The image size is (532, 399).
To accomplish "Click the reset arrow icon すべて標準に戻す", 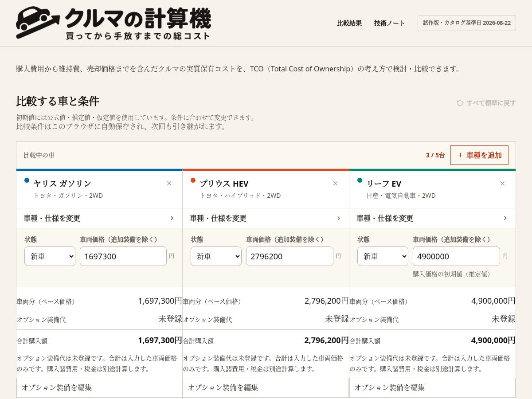I will point(460,103).
